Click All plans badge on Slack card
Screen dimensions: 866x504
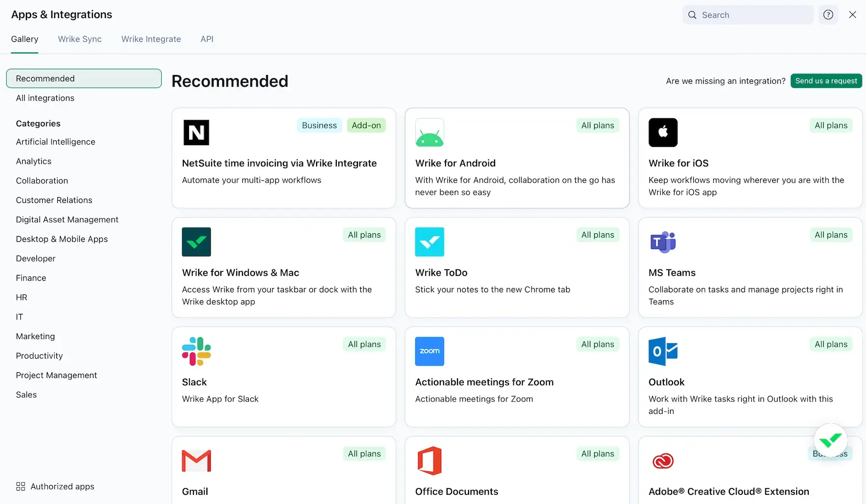point(364,344)
